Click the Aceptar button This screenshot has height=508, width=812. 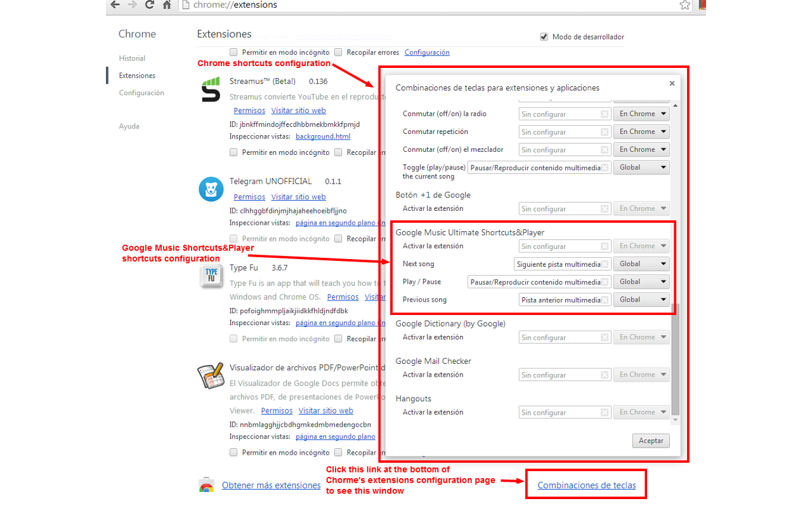651,441
